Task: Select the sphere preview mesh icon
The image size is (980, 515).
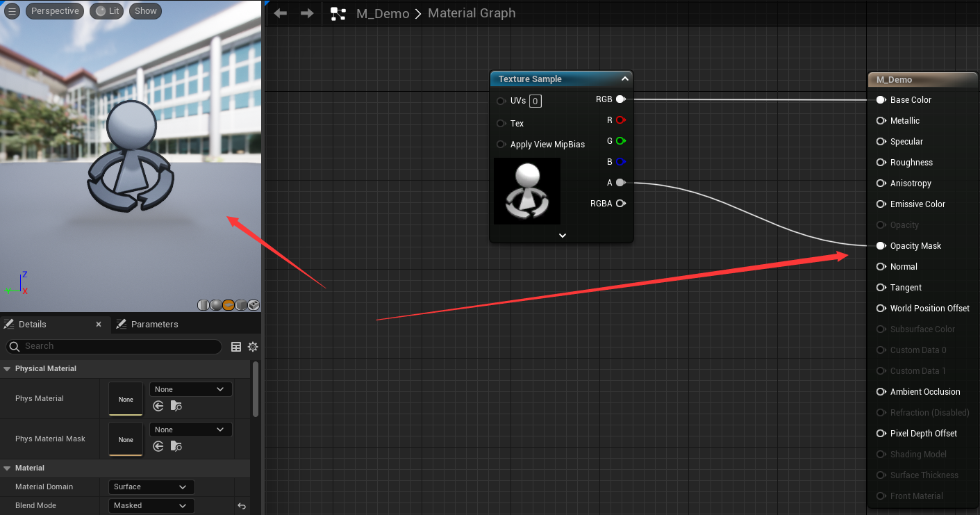Action: point(216,305)
